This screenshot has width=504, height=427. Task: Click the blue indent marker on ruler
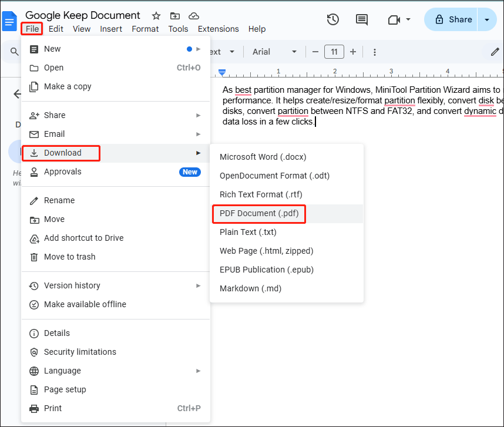pos(222,73)
